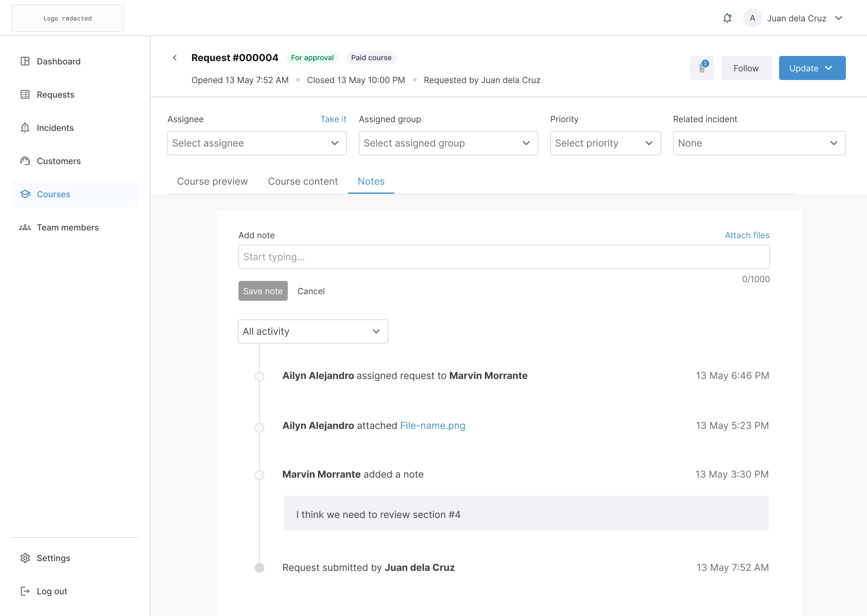Click the Team members sidebar icon
The height and width of the screenshot is (616, 867).
click(25, 227)
